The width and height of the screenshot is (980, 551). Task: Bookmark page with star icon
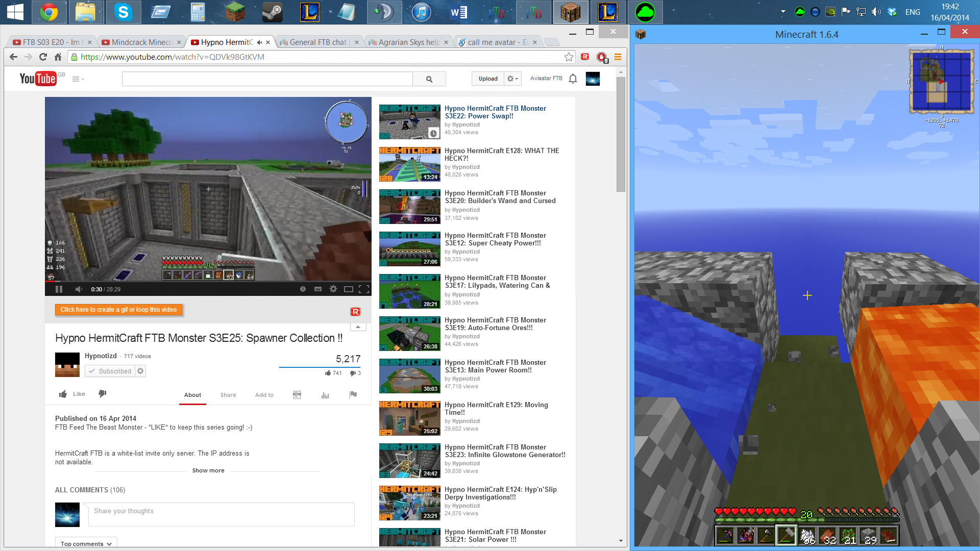(569, 57)
